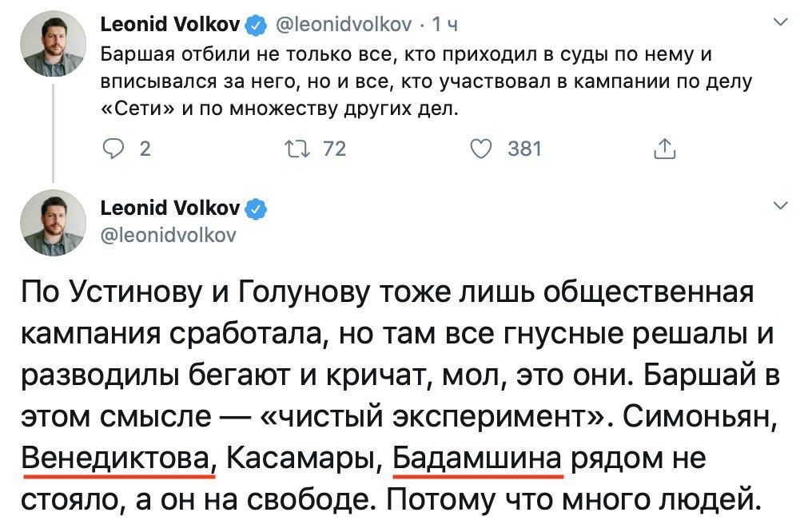Viewport: 812px width, 532px height.
Task: Click verified badge in the second tweet
Action: tap(255, 209)
